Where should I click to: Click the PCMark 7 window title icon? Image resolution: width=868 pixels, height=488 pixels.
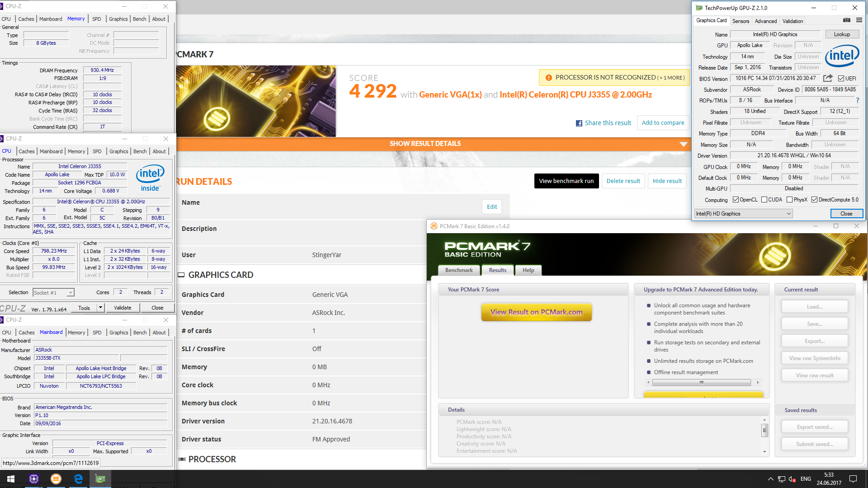(434, 226)
